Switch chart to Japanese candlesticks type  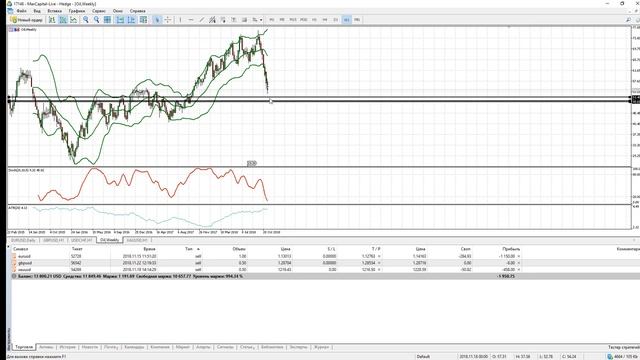click(63, 20)
